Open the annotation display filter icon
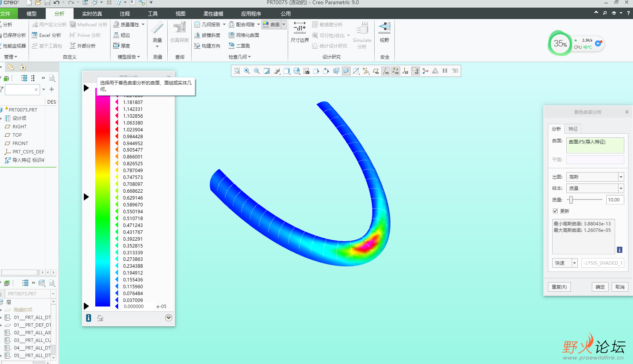 coord(415,71)
